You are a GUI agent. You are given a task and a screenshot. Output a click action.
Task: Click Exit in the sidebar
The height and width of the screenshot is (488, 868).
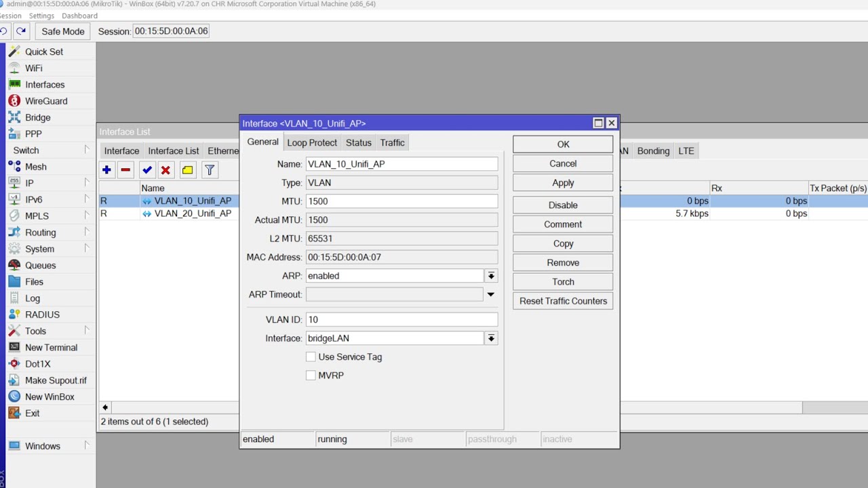click(x=32, y=413)
